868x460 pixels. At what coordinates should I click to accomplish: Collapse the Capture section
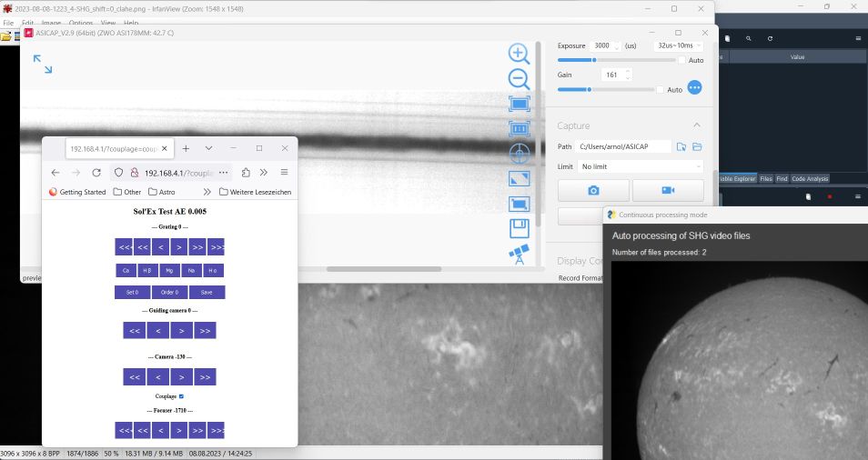[x=697, y=125]
